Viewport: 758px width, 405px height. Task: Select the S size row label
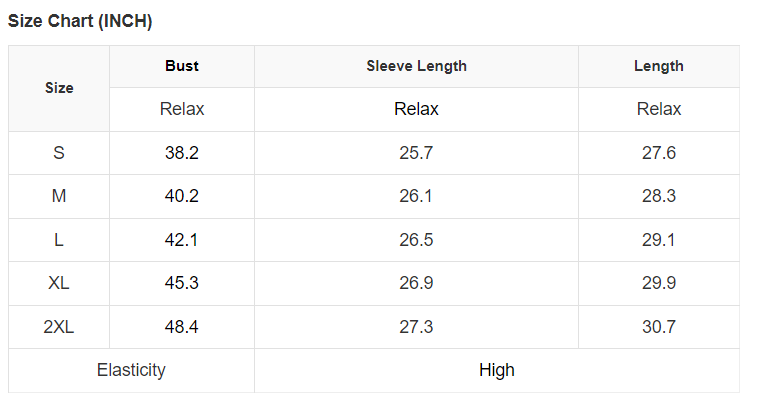[x=59, y=153]
